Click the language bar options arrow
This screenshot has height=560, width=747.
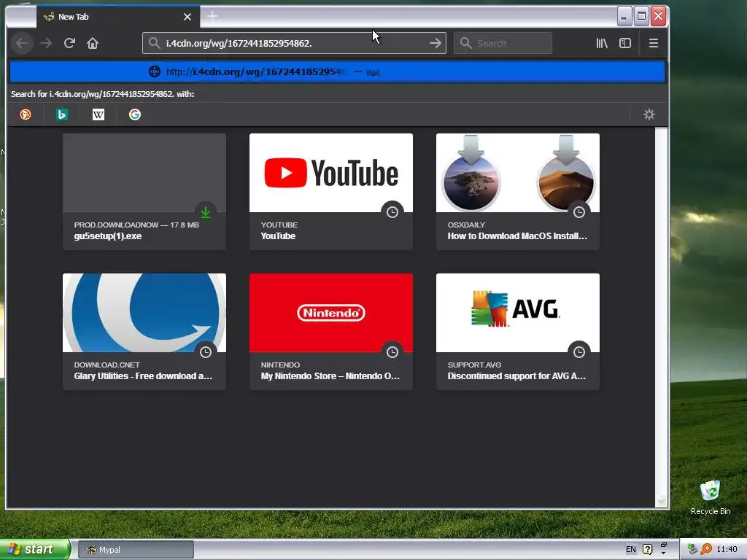664,553
